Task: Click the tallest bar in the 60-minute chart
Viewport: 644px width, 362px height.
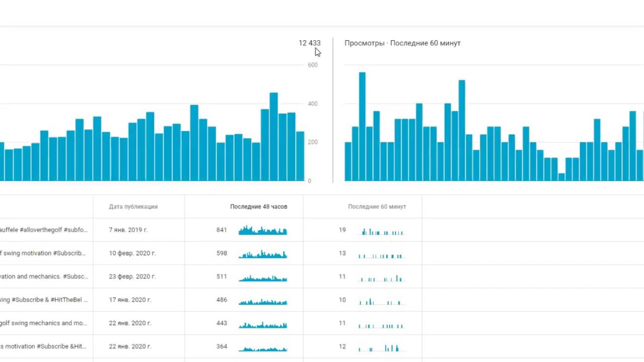Action: [362, 127]
